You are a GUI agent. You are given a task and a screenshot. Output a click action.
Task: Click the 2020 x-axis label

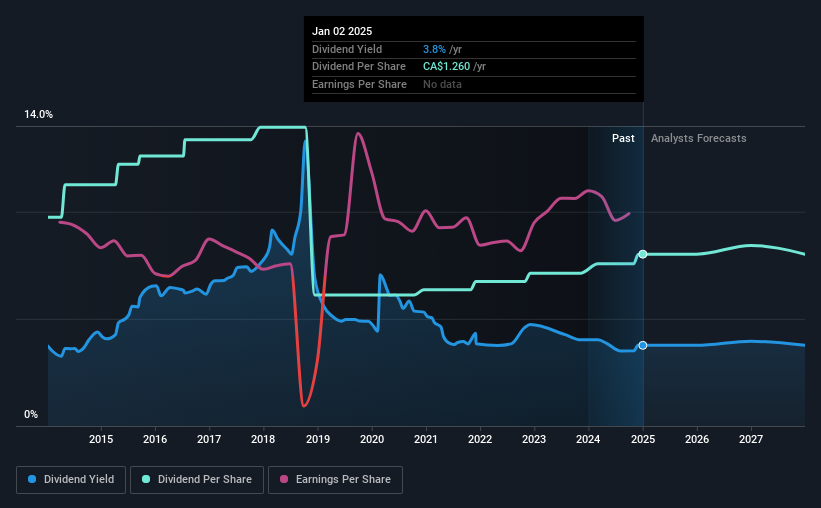coord(372,439)
